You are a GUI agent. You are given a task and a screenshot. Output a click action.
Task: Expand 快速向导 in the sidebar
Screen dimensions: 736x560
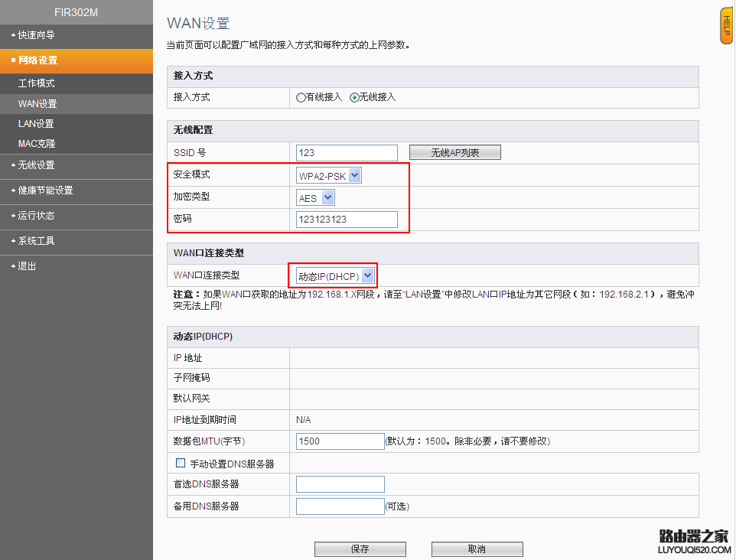37,35
